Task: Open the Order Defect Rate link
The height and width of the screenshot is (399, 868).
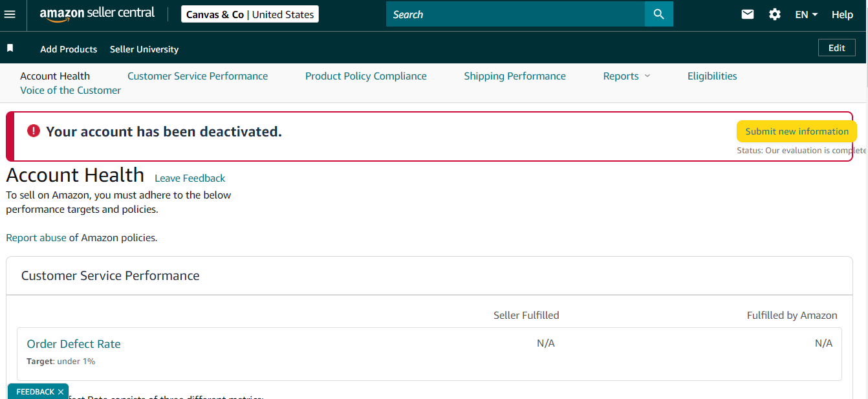Action: pos(74,344)
